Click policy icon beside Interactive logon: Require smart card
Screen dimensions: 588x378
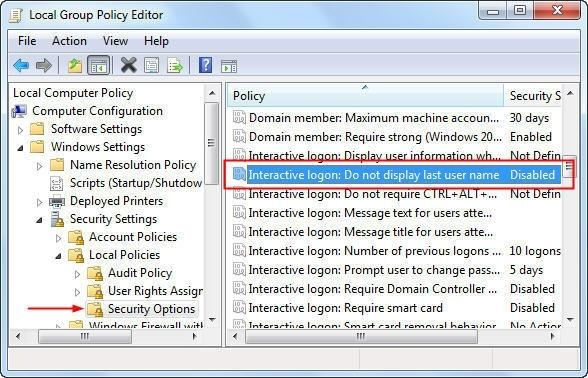coord(239,308)
